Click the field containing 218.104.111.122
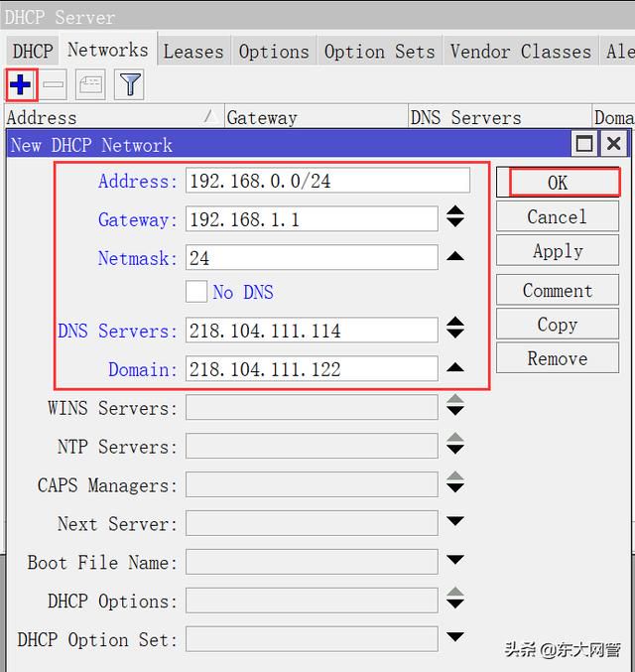This screenshot has width=635, height=672. coord(312,369)
